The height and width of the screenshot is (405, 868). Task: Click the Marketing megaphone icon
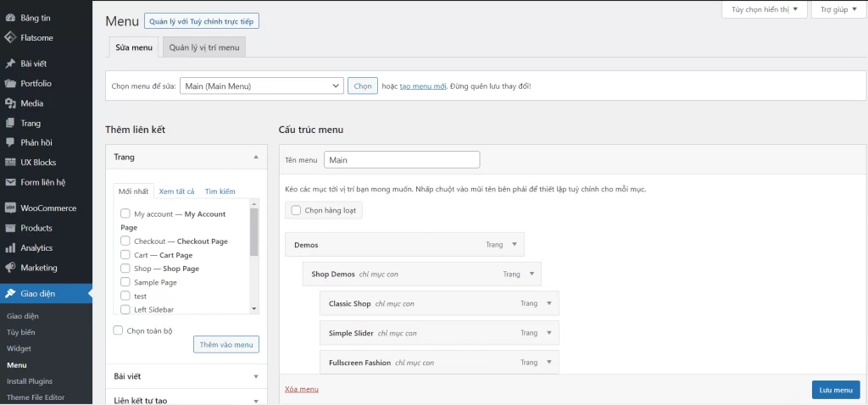point(10,268)
